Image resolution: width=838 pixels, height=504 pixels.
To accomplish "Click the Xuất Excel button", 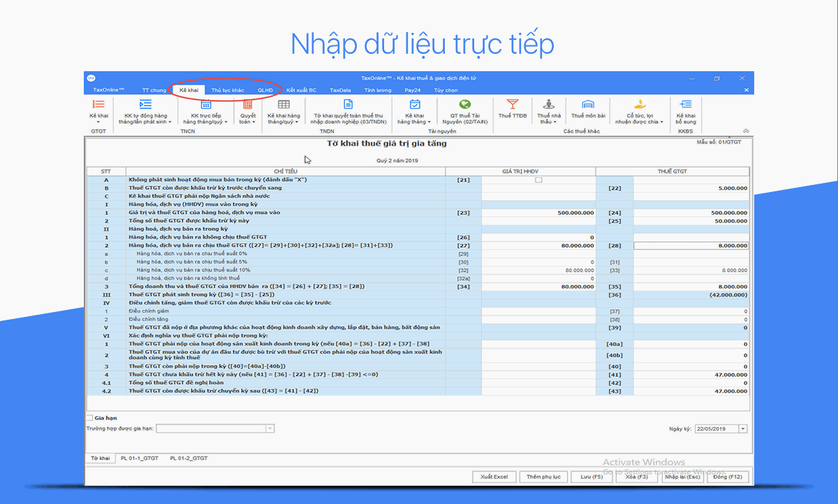I will (494, 477).
